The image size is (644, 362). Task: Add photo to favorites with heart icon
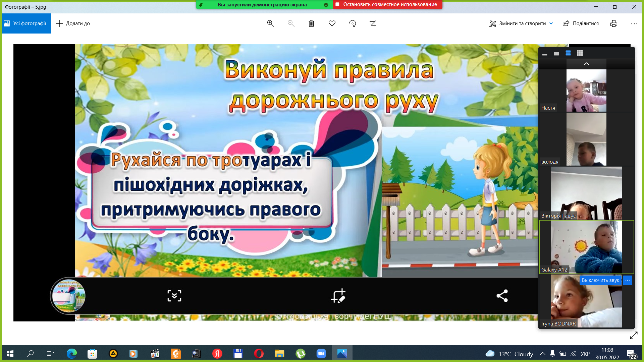pyautogui.click(x=332, y=23)
